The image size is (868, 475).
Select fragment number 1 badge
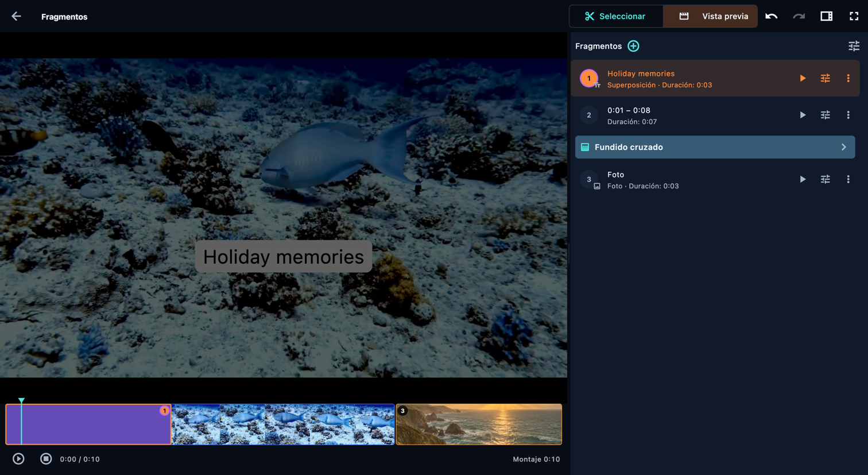click(589, 78)
